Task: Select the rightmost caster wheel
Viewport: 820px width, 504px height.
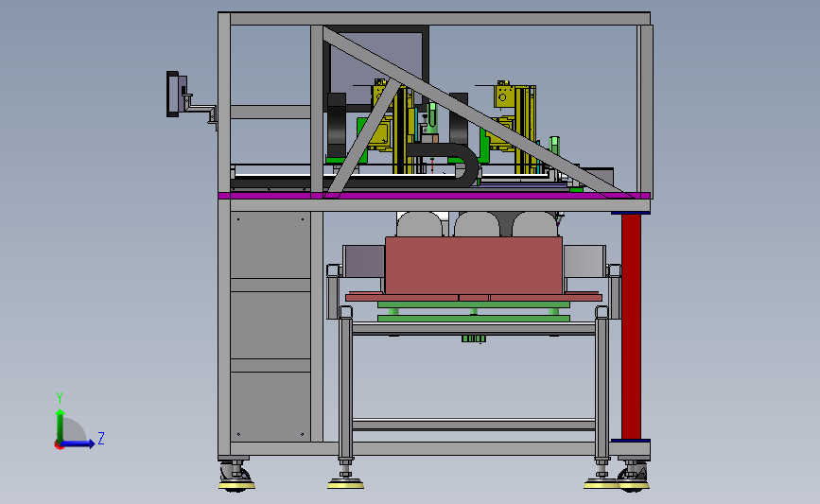Action: pos(634,477)
